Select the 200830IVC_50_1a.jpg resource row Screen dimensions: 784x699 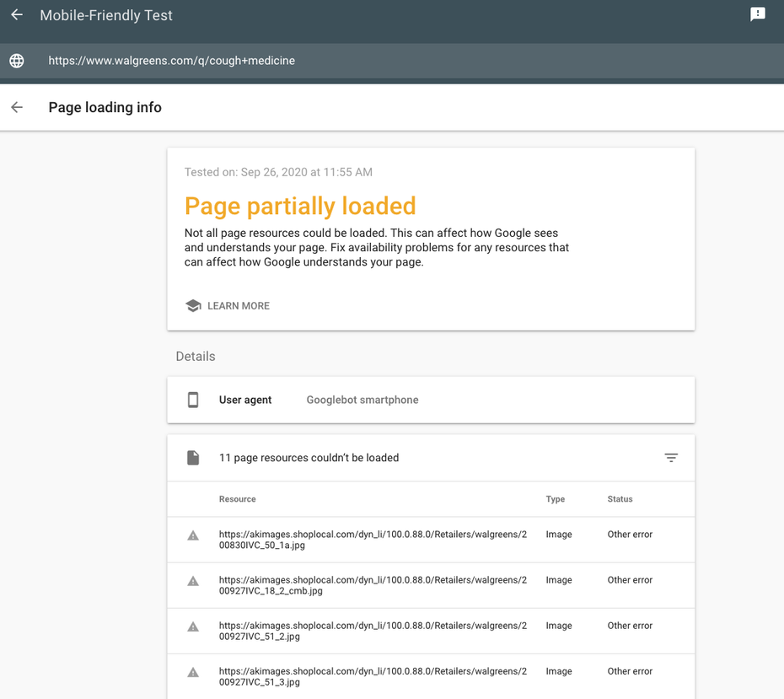click(431, 540)
